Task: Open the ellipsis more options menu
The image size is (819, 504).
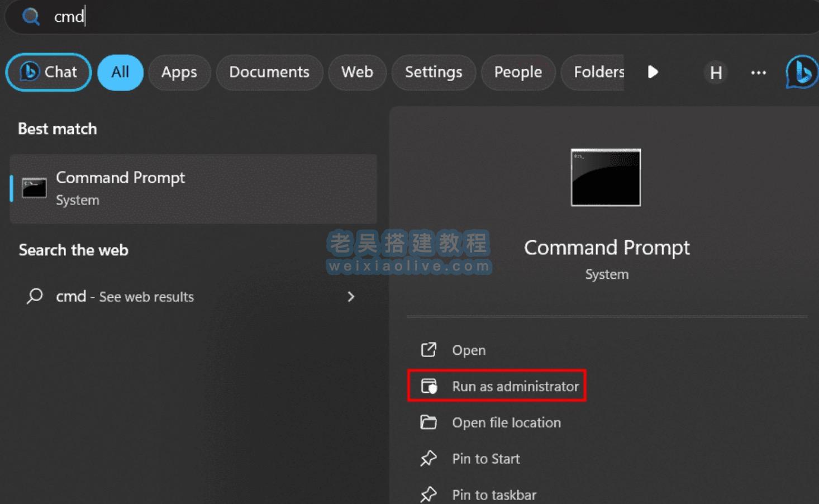Action: pos(758,72)
